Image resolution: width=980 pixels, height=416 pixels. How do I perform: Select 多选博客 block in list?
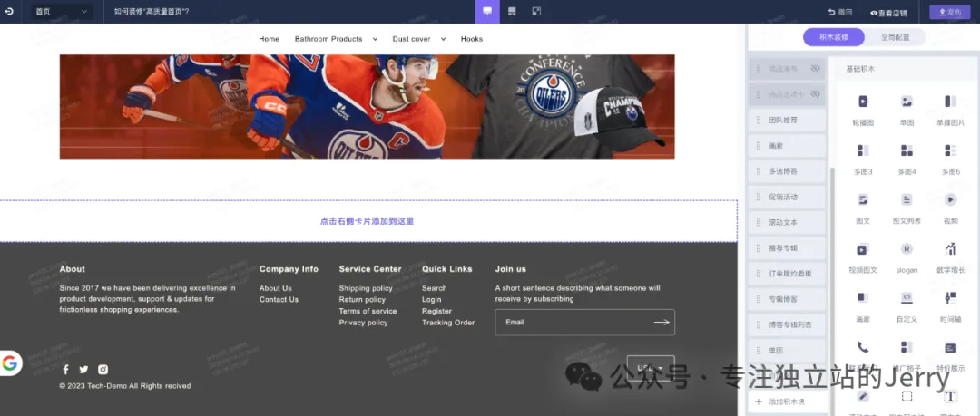tap(787, 171)
